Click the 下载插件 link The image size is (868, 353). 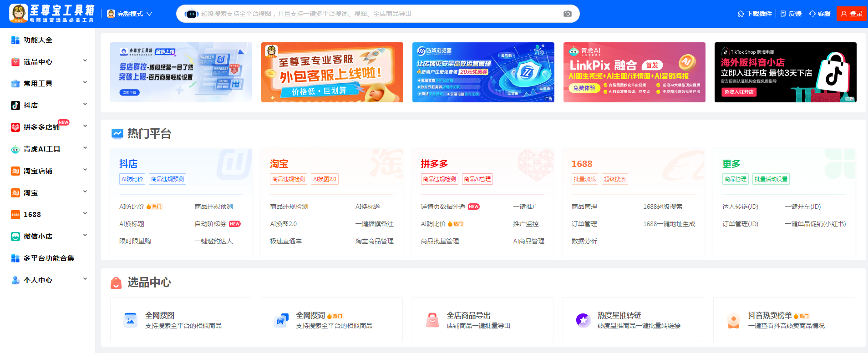(755, 14)
